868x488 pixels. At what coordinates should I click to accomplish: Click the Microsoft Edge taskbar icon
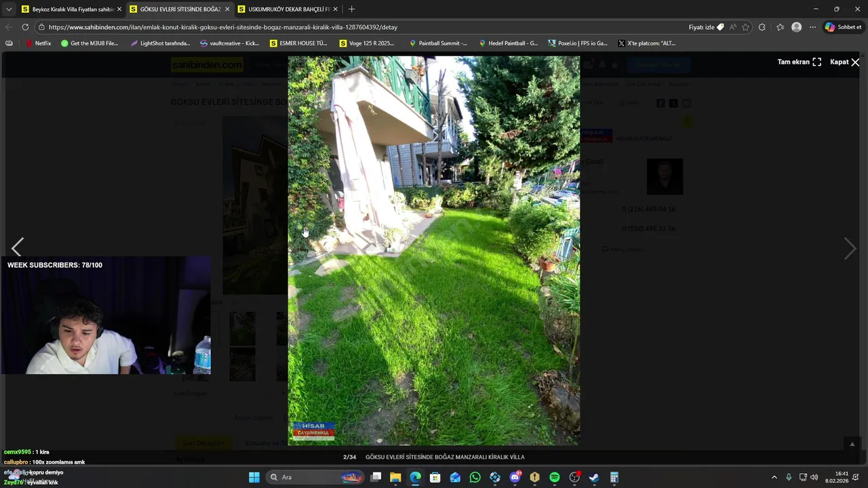pos(415,477)
